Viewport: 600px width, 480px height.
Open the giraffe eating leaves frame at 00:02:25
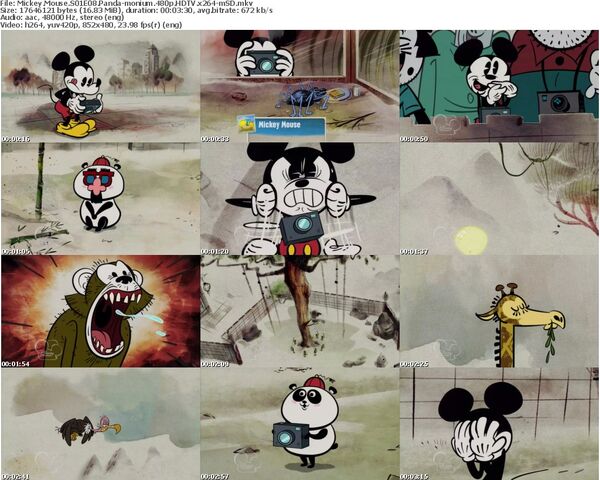[x=499, y=311]
